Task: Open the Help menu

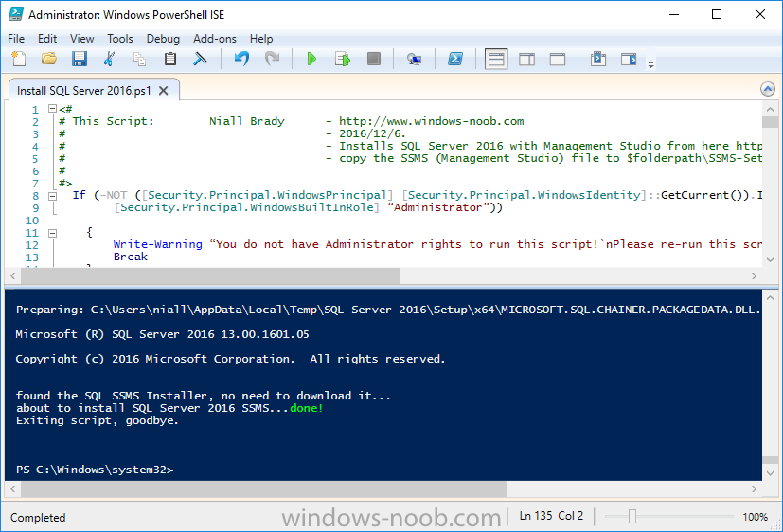Action: pos(261,39)
